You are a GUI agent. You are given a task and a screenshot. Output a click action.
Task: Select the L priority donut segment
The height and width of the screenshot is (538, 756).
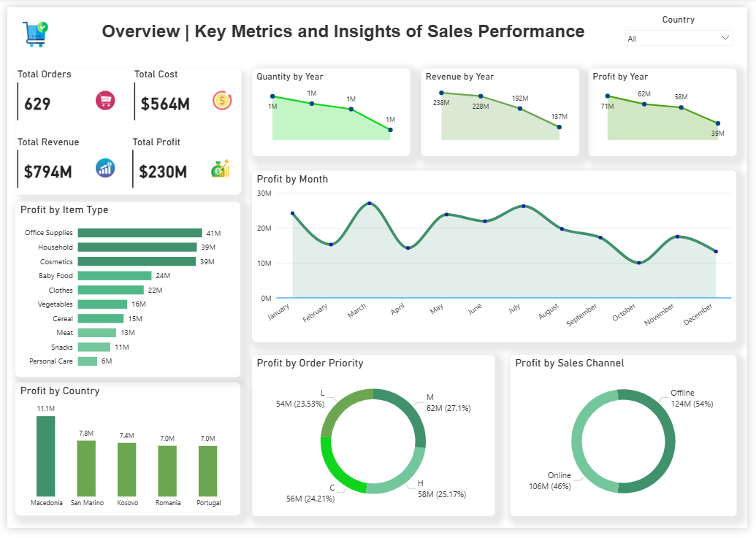click(339, 406)
